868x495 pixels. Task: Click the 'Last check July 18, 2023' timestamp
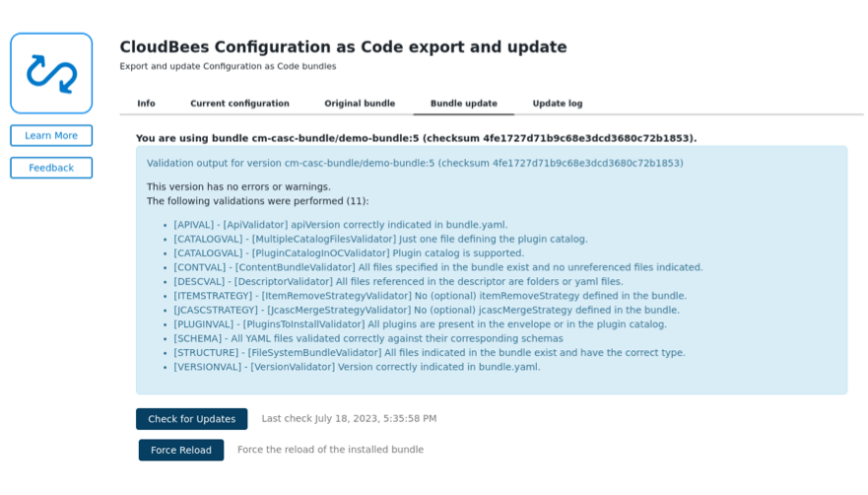click(349, 418)
